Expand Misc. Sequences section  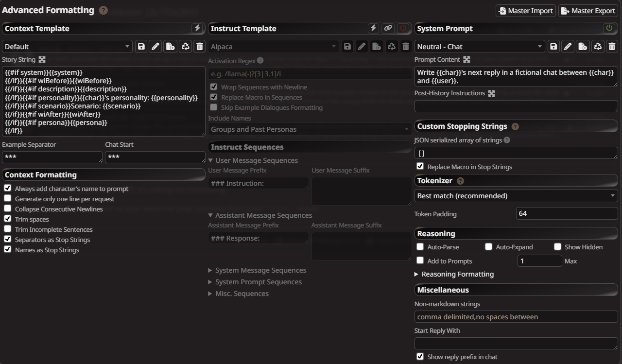(x=239, y=294)
